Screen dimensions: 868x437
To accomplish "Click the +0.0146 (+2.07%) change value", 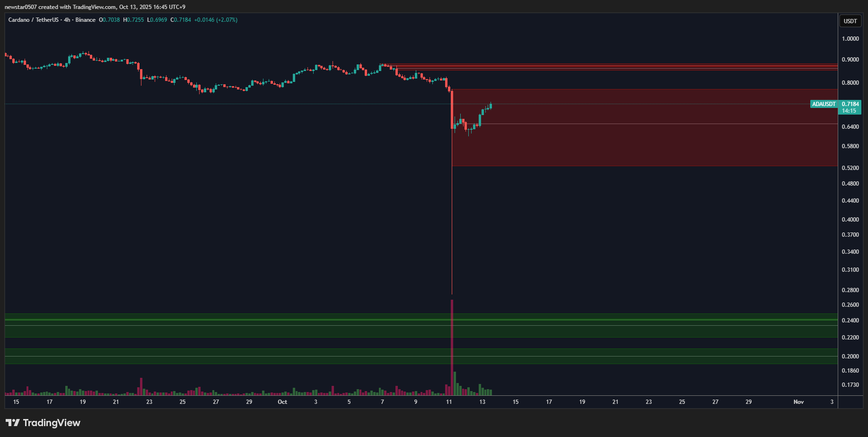I will [216, 20].
